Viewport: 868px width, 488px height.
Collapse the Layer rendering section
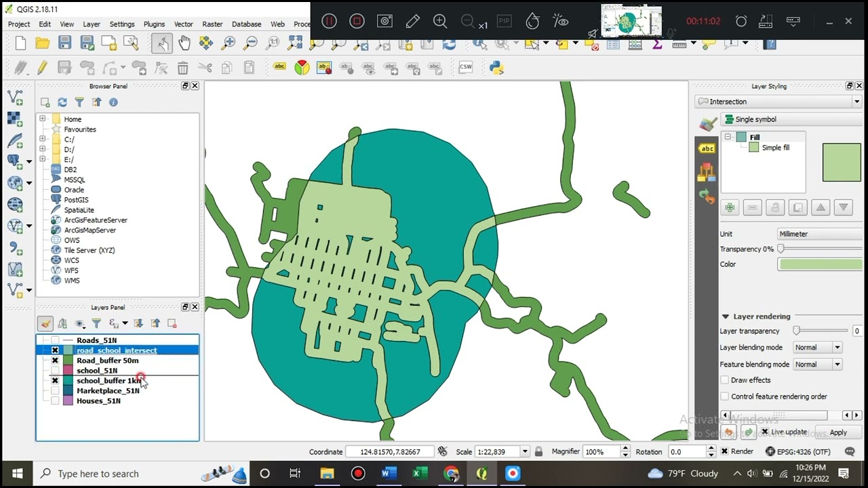click(x=726, y=317)
